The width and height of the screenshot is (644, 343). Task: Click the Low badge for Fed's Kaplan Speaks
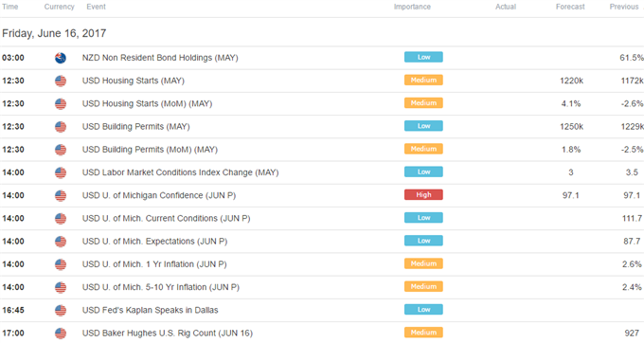pos(423,310)
